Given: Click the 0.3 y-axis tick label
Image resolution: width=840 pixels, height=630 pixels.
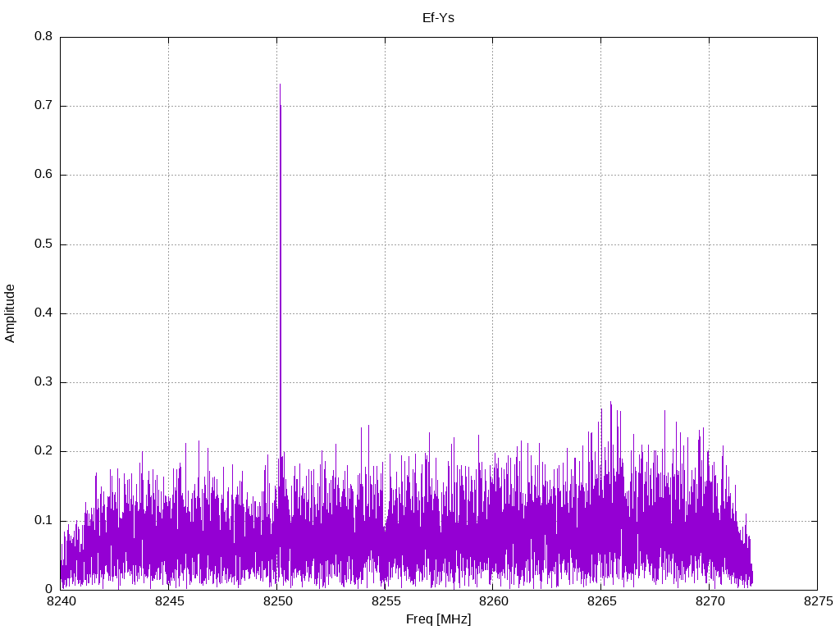Looking at the screenshot, I should [x=43, y=382].
